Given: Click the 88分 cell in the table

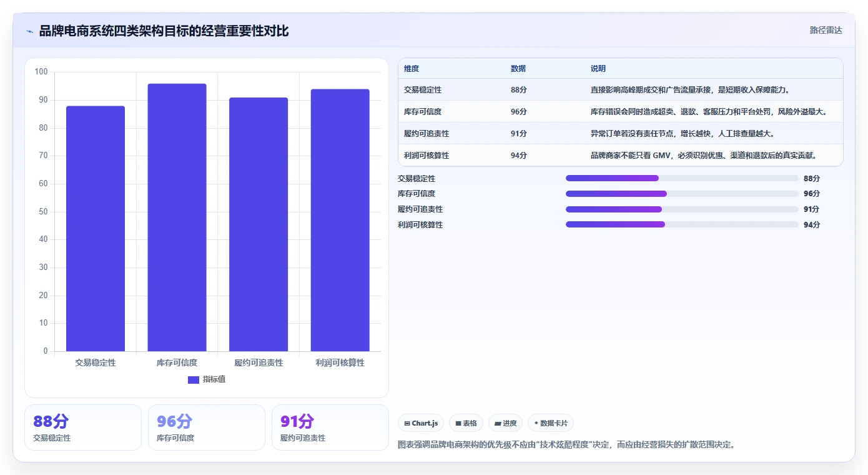Looking at the screenshot, I should pos(519,90).
